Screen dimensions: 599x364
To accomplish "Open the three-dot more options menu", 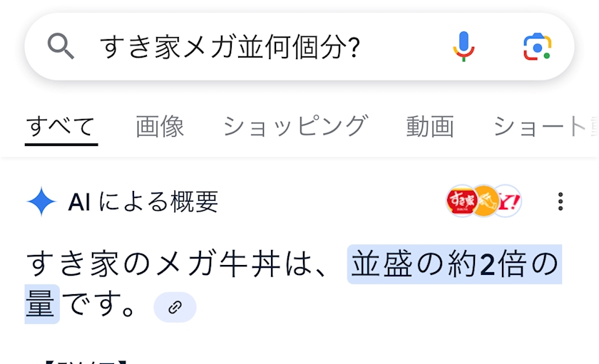I will tap(560, 202).
